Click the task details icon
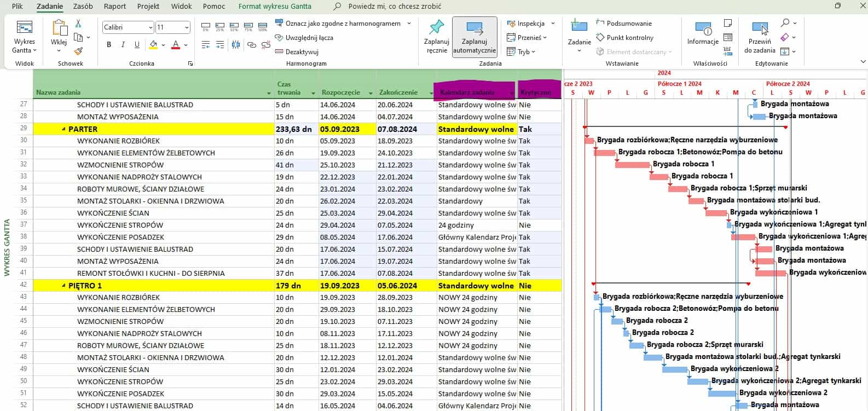The height and width of the screenshot is (411, 868). (728, 37)
